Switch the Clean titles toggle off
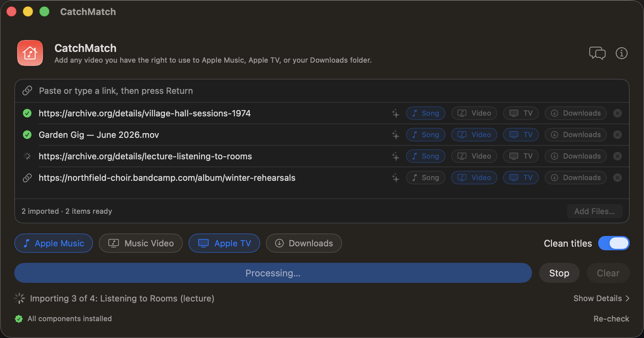 614,243
